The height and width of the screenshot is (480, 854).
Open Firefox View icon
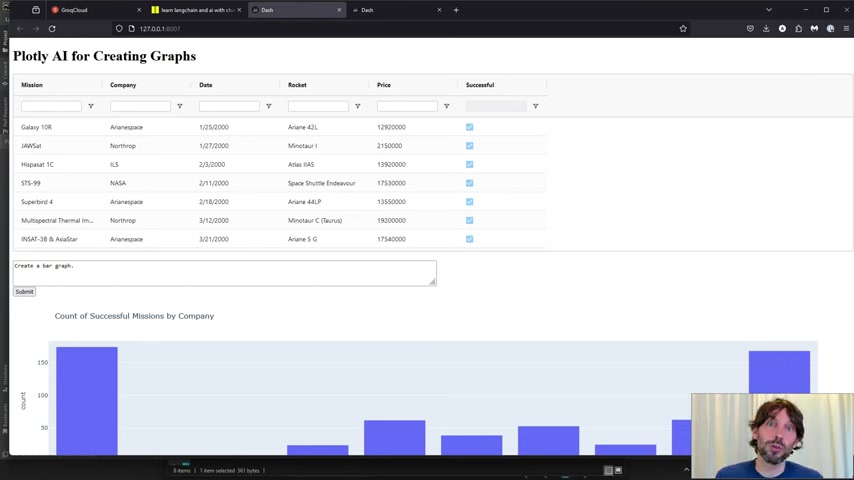point(36,10)
